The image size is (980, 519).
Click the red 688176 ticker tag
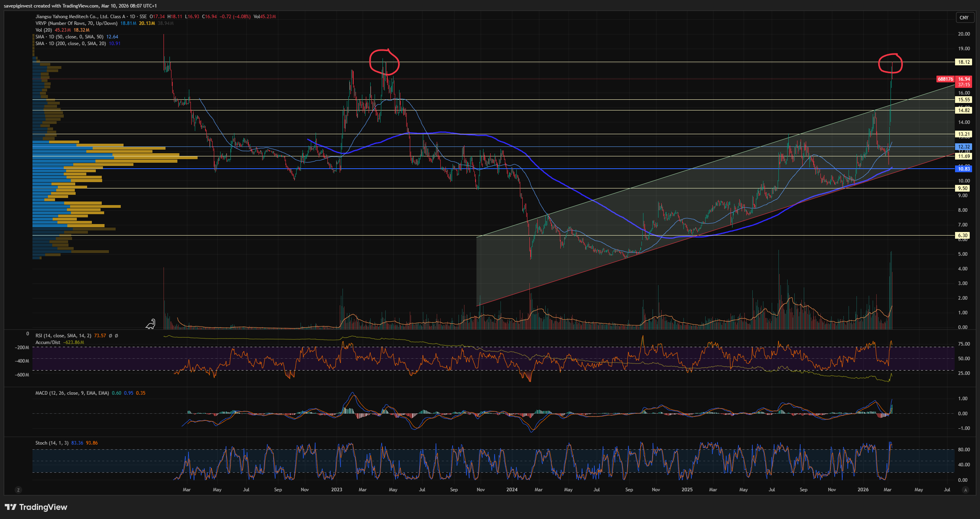pyautogui.click(x=945, y=79)
